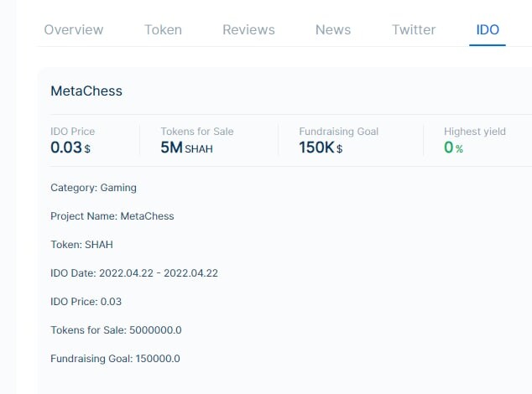Click the IDO Price: 0.03 detail line
532x394 pixels.
86,302
